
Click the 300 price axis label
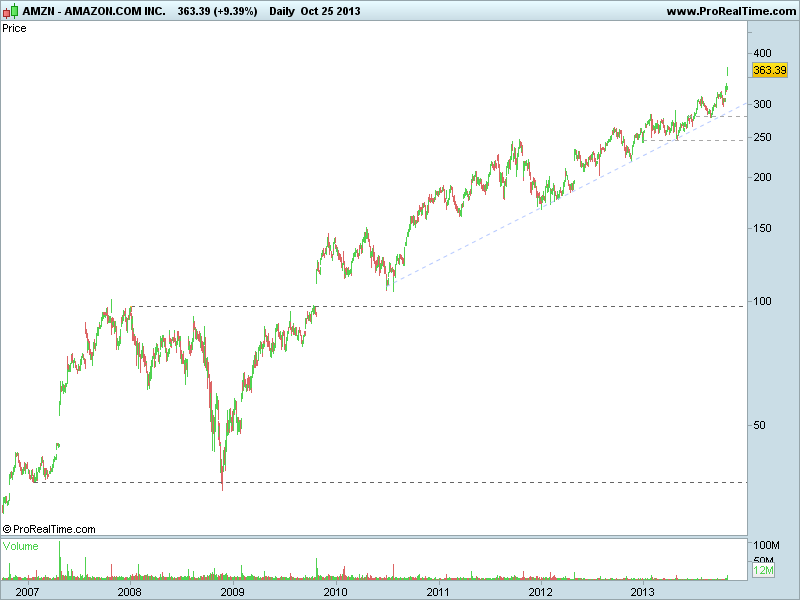762,104
